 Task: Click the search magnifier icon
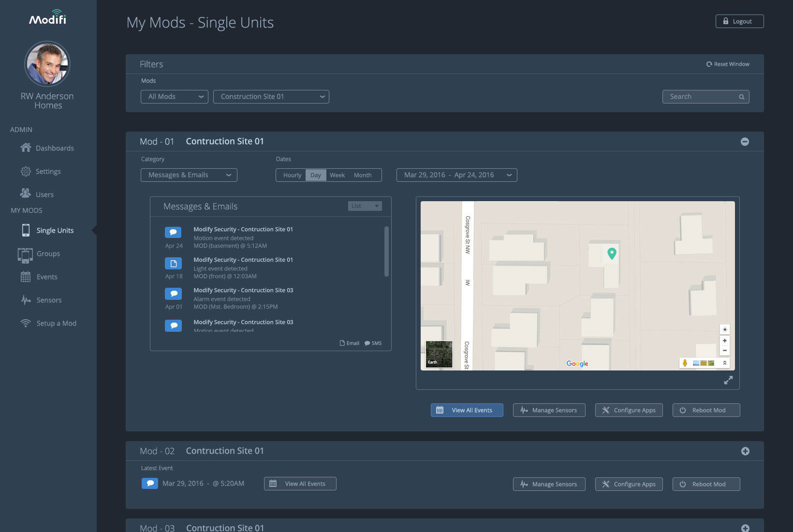point(741,97)
